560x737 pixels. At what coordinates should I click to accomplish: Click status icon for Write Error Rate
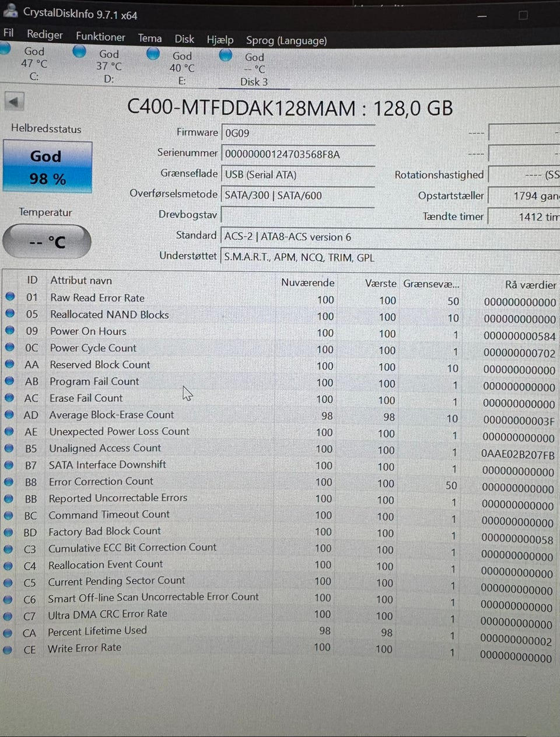7,649
